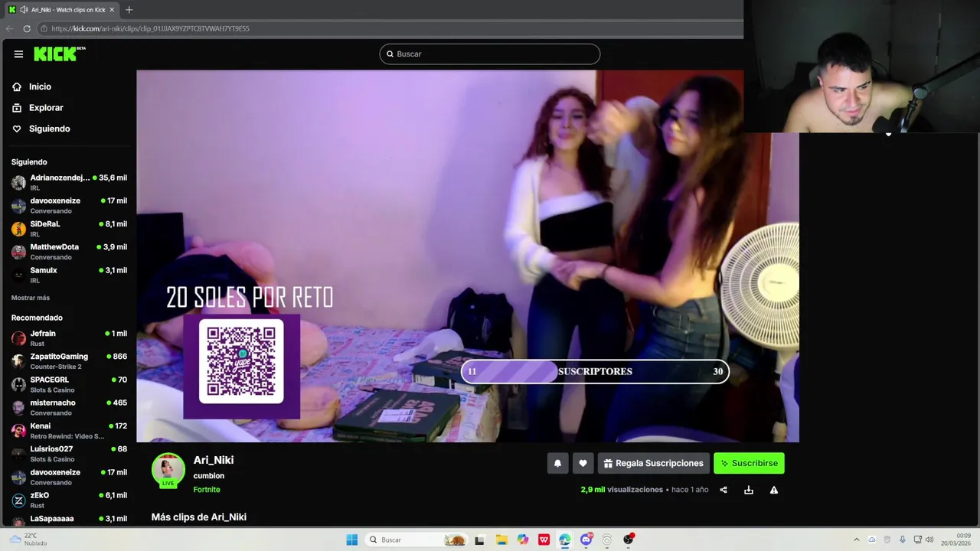980x551 pixels.
Task: Open the network tray icon
Action: (x=917, y=540)
